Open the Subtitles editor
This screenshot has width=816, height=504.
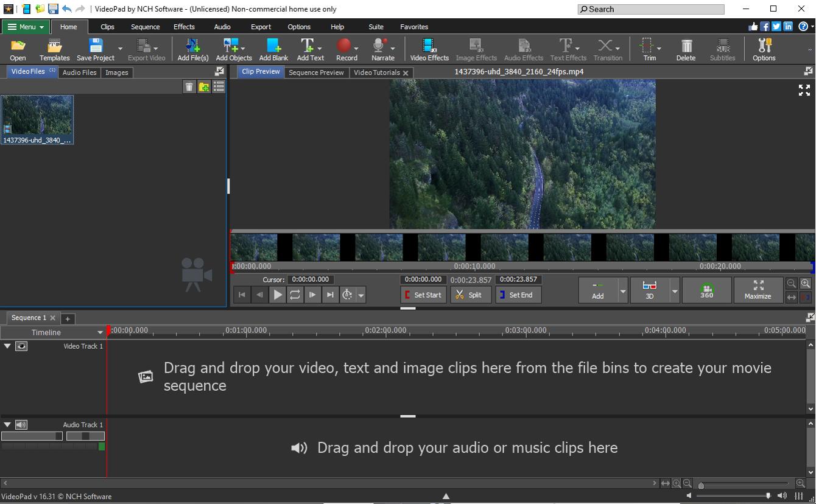(x=722, y=48)
